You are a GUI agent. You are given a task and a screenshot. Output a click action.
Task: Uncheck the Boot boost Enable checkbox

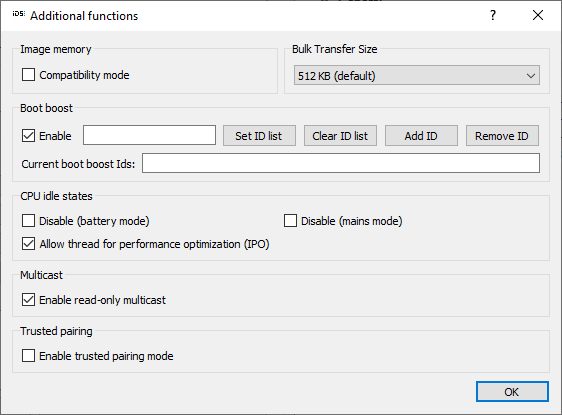tap(28, 136)
